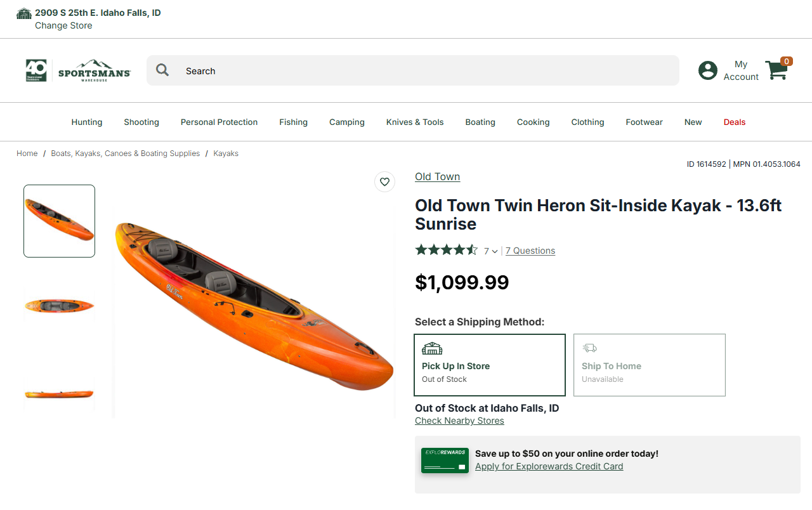This screenshot has width=812, height=510.
Task: Click the star rating icons
Action: point(447,250)
